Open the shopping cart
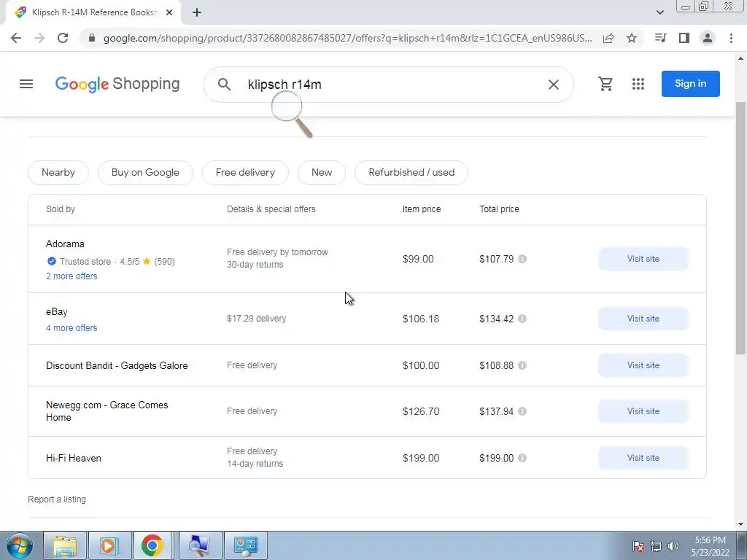The image size is (747, 560). [x=605, y=84]
